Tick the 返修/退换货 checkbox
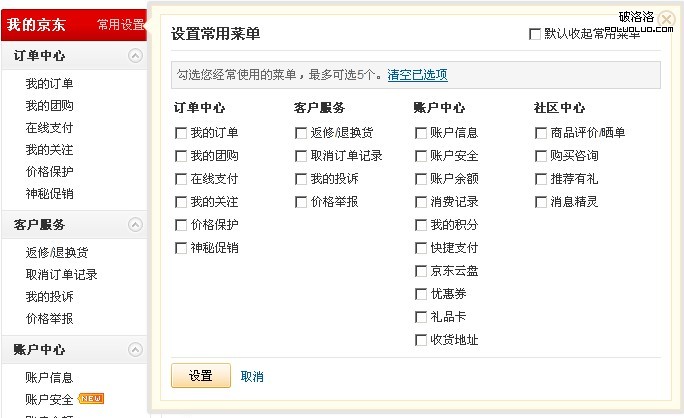Screen dimensions: 684x418 [301, 132]
